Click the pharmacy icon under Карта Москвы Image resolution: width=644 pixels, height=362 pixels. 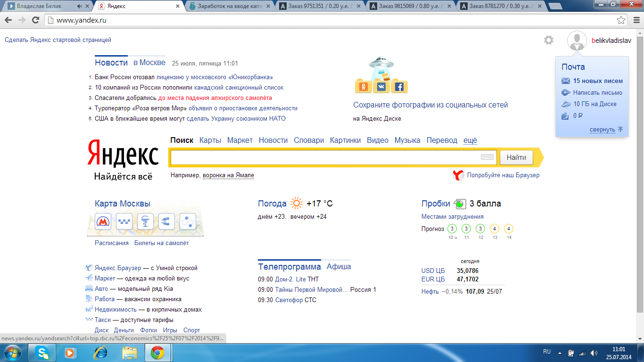(x=145, y=221)
